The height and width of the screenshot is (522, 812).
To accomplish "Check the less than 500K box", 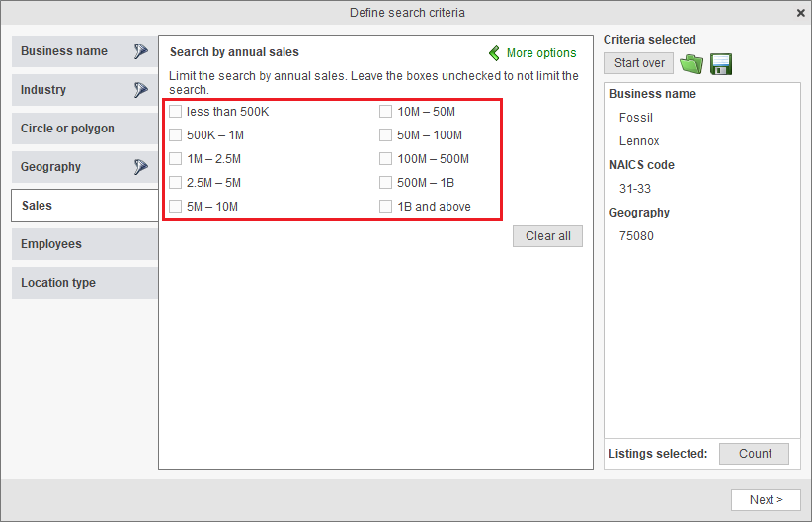I will point(176,112).
